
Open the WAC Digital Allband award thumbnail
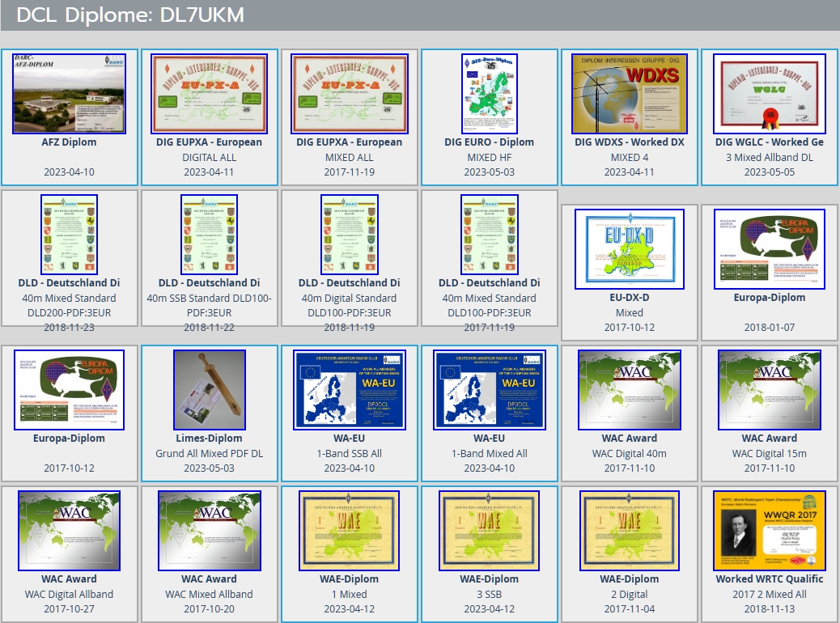[69, 531]
